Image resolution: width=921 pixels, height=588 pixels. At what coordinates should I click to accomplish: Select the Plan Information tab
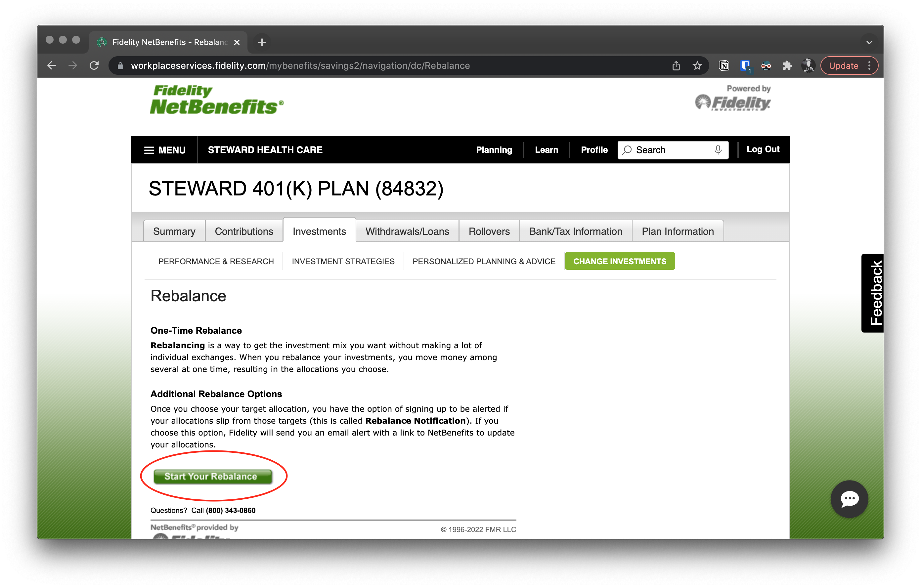678,231
